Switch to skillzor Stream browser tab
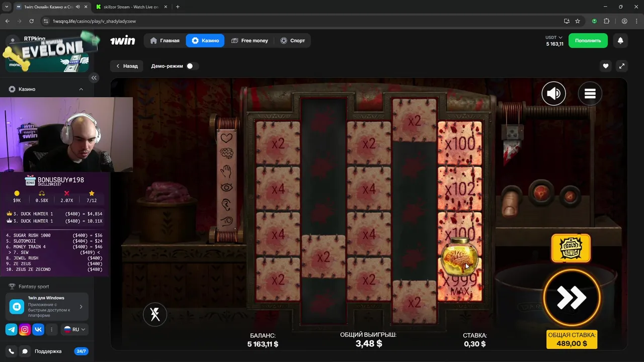Screen dimensions: 644x362 point(131,7)
